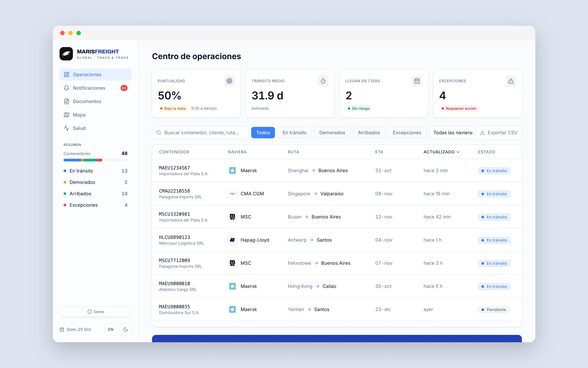Screen dimensions: 588x368
Task: Focus the Buscar contenedor search field
Action: click(x=200, y=132)
